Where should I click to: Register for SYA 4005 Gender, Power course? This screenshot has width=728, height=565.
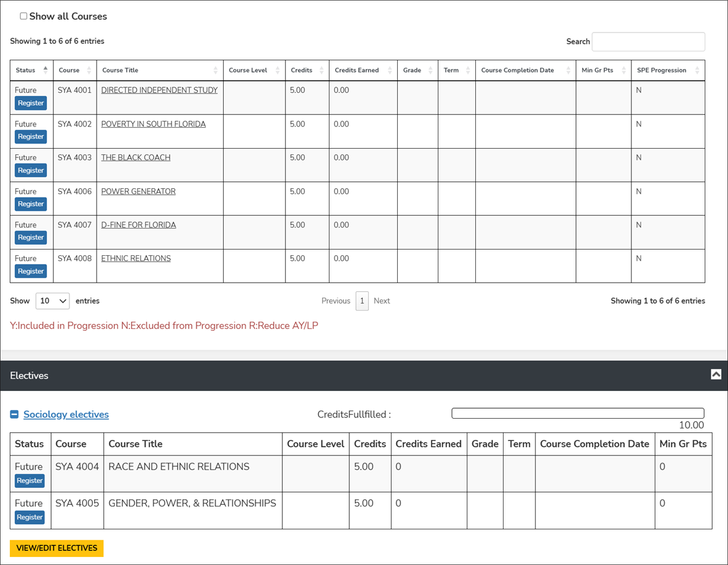point(30,517)
